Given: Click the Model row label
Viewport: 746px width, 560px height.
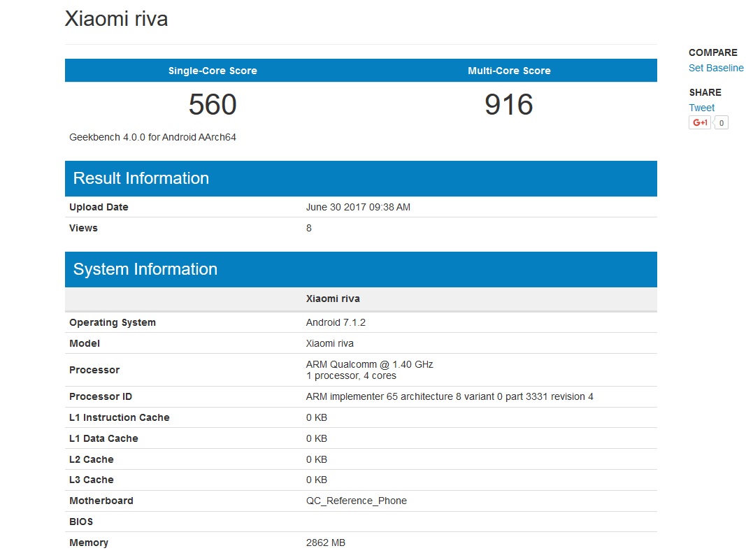Looking at the screenshot, I should [x=84, y=343].
